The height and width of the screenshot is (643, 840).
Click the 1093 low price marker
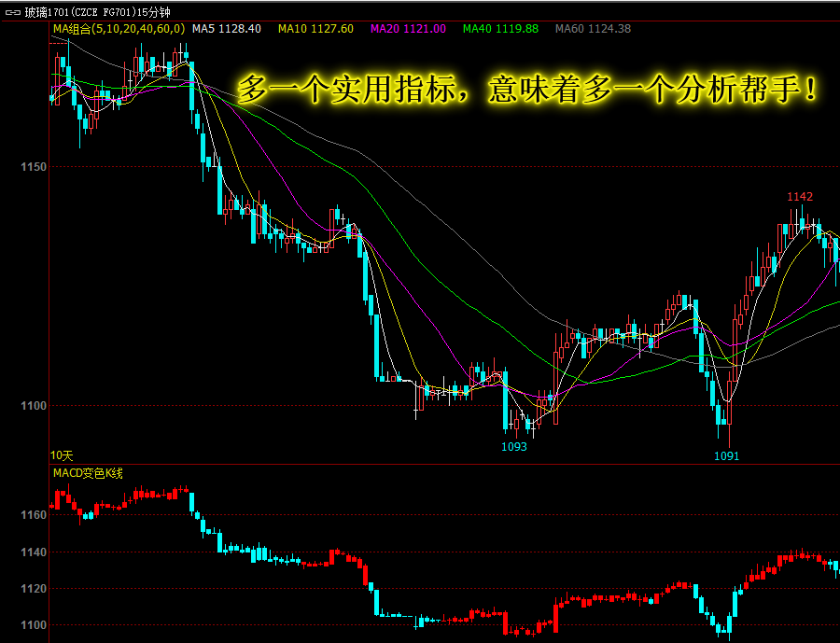pyautogui.click(x=514, y=447)
